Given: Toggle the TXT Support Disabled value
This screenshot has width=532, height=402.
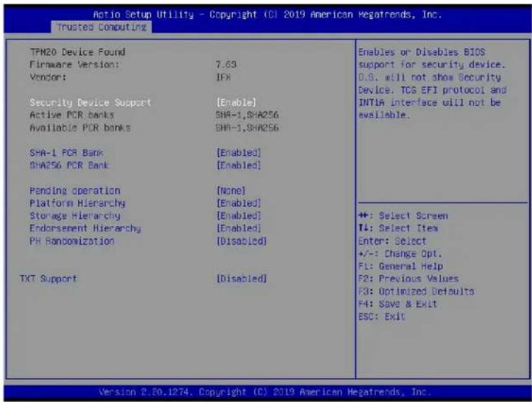Looking at the screenshot, I should (x=241, y=278).
